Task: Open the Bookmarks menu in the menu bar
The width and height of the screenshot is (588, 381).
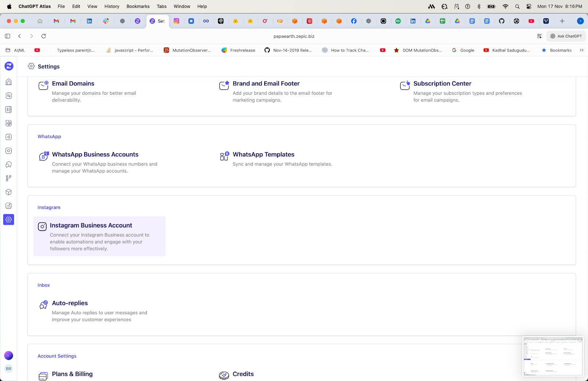Action: [138, 6]
